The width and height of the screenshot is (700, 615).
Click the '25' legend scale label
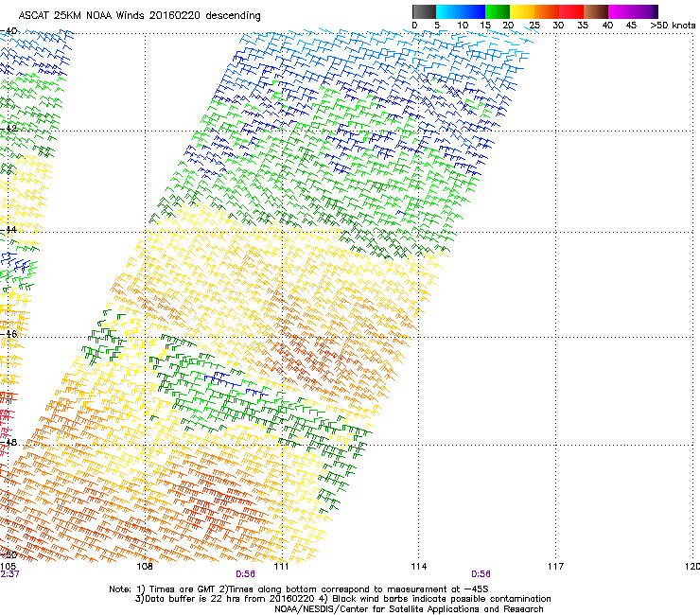[x=534, y=25]
